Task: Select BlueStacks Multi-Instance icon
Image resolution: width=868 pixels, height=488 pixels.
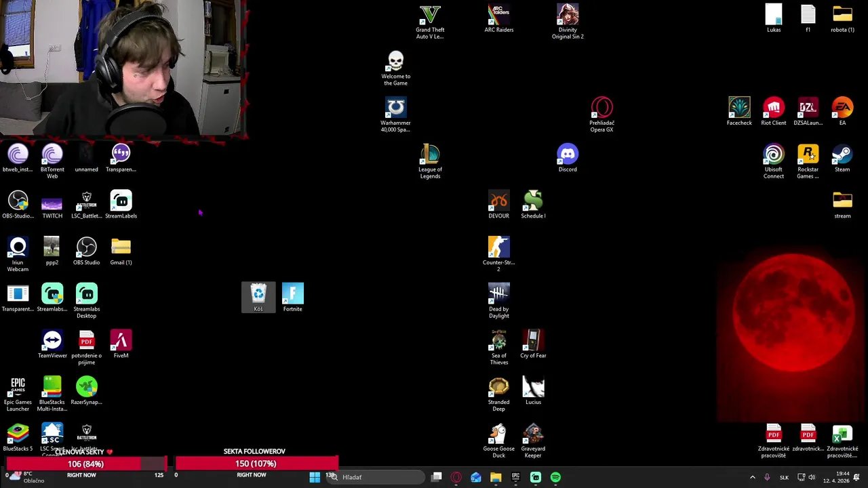Action: (52, 394)
